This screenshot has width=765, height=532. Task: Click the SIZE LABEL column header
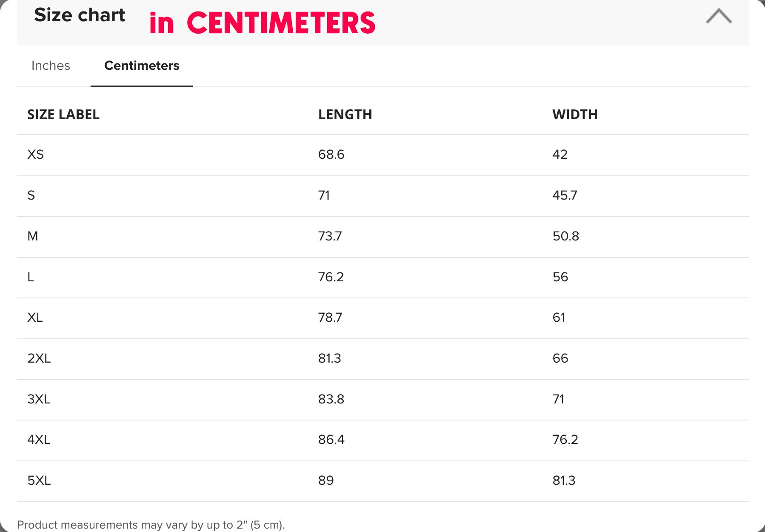[x=63, y=114]
